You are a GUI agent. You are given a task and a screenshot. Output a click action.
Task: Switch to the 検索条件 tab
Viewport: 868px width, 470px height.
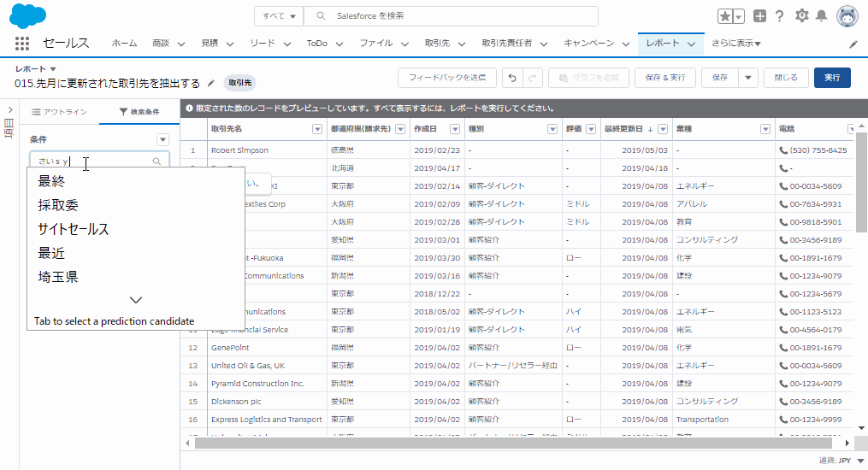click(139, 112)
